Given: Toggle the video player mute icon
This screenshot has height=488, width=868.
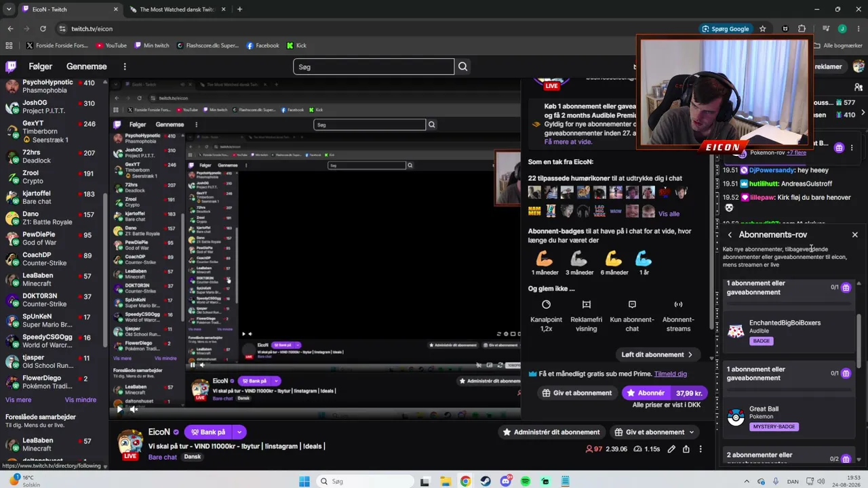Looking at the screenshot, I should tap(134, 409).
